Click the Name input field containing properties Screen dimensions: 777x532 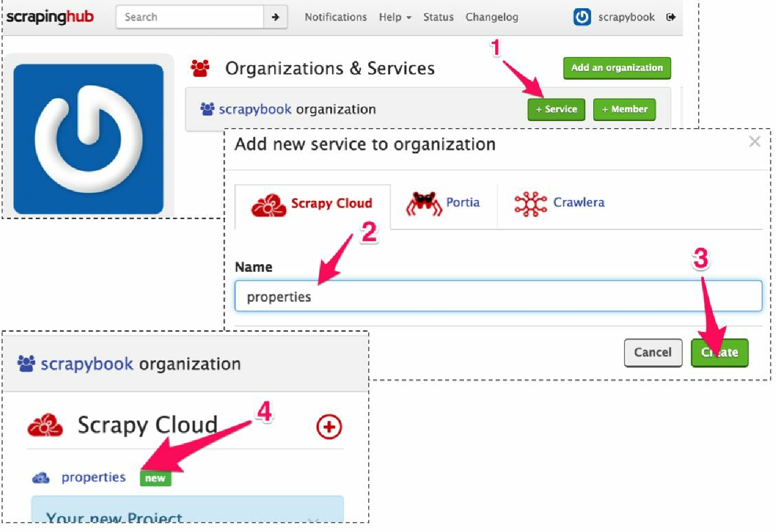click(x=498, y=296)
